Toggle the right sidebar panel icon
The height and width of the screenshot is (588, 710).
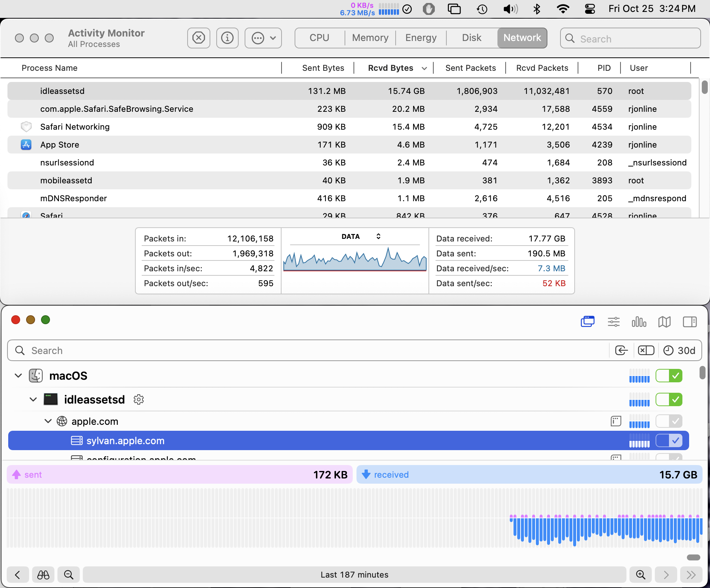pos(689,322)
